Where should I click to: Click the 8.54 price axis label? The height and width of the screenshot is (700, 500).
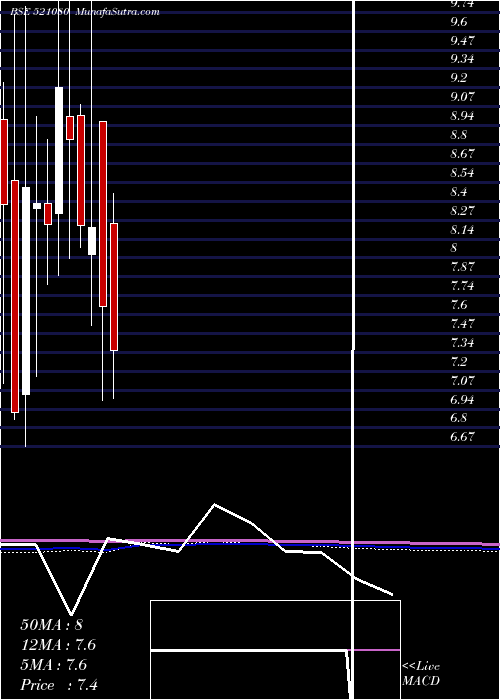click(x=462, y=173)
